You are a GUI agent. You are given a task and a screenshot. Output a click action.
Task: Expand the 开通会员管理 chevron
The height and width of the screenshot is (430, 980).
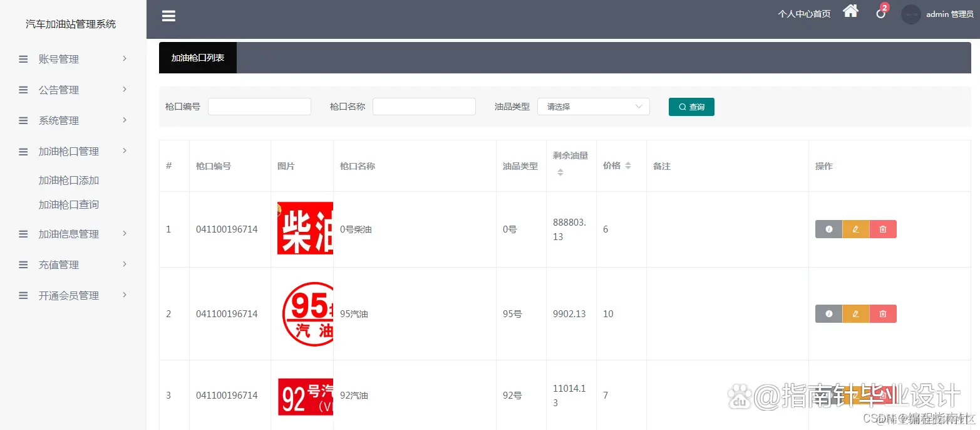[x=125, y=295]
